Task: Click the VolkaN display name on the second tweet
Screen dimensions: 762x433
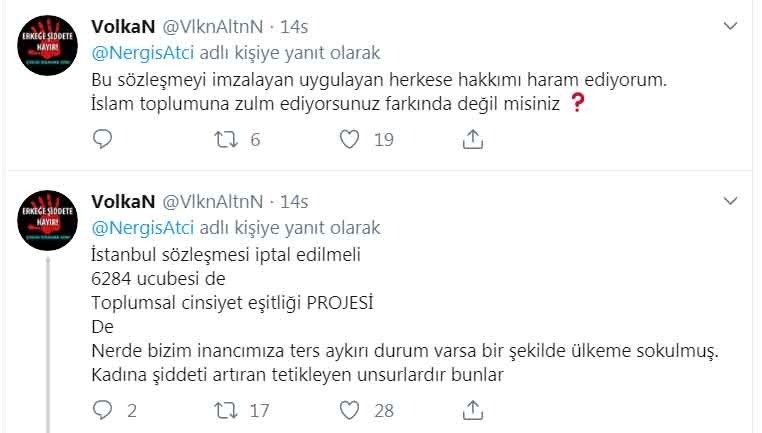Action: tap(121, 202)
